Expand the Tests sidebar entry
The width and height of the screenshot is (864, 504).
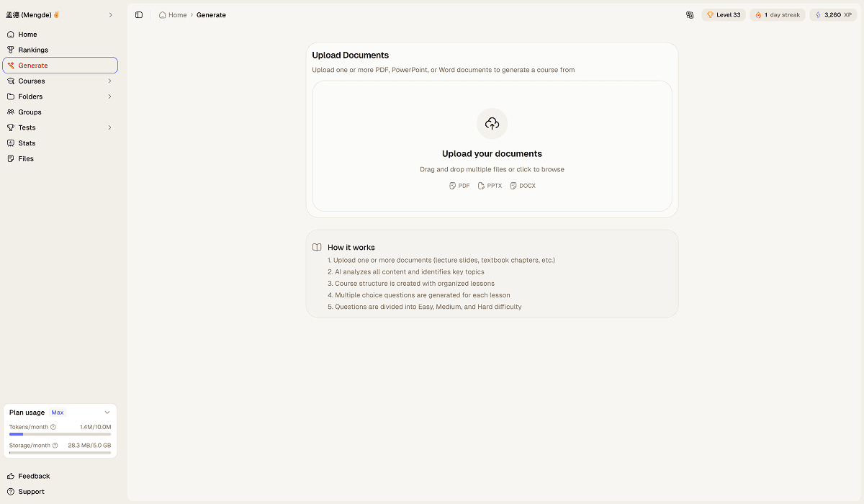(109, 127)
